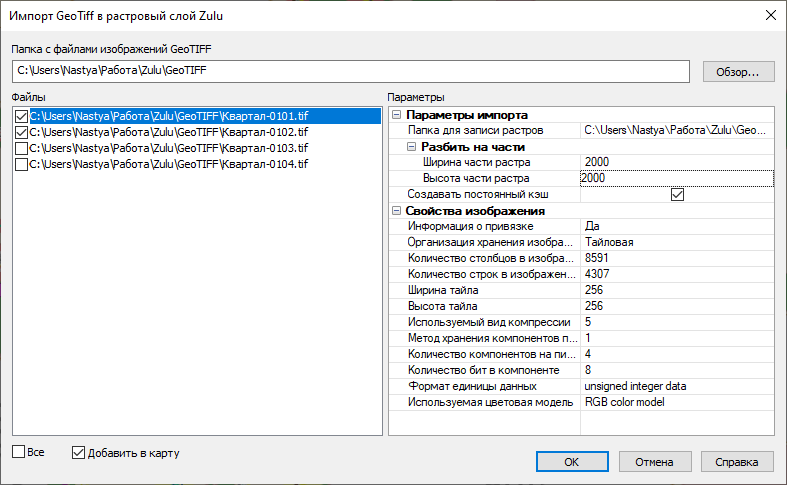This screenshot has width=787, height=485.
Task: Toggle 'Создавать постоянный кэш' checkbox
Action: tap(677, 194)
